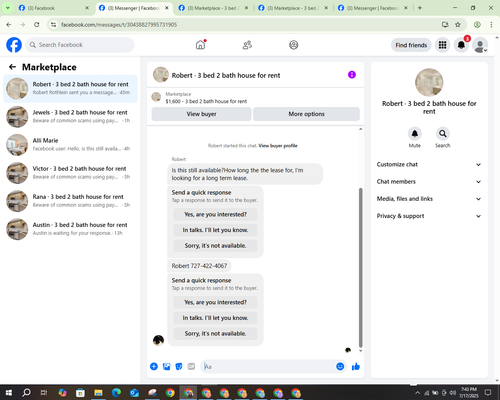500x400 pixels.
Task: Open Microsoft Edge from taskbar
Action: (x=116, y=393)
